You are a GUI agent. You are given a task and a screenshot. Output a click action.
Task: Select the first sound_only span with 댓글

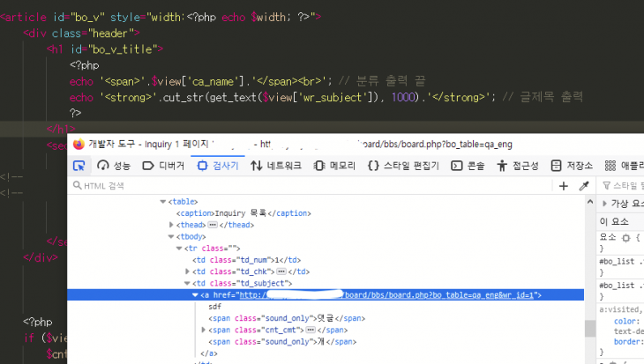coord(287,318)
